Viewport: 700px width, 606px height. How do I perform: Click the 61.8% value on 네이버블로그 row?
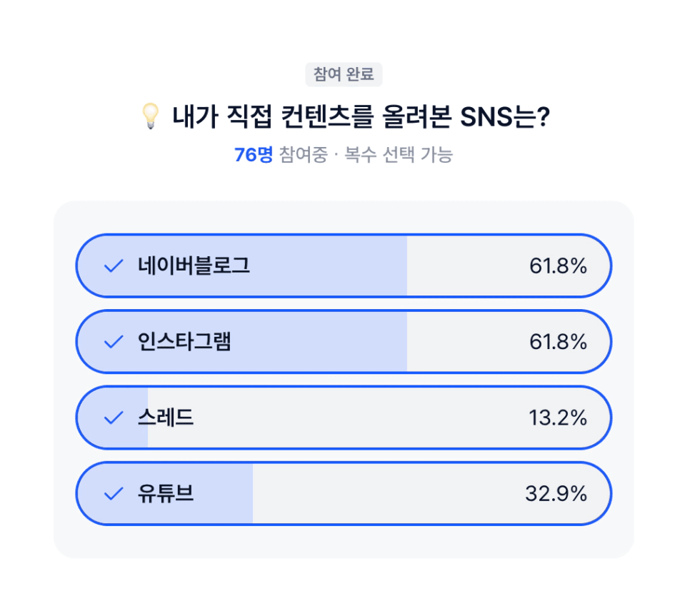(x=558, y=266)
